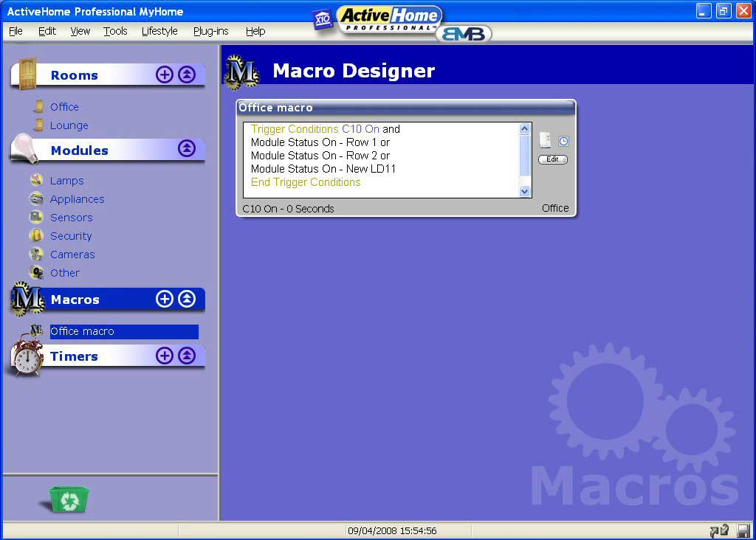This screenshot has width=756, height=540.
Task: Open the Lifestyle menu
Action: (159, 31)
